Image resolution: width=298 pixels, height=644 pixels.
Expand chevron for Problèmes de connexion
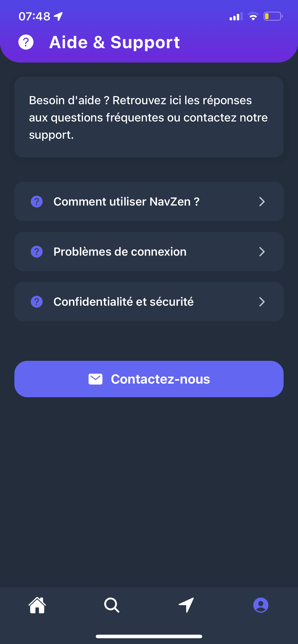(262, 252)
